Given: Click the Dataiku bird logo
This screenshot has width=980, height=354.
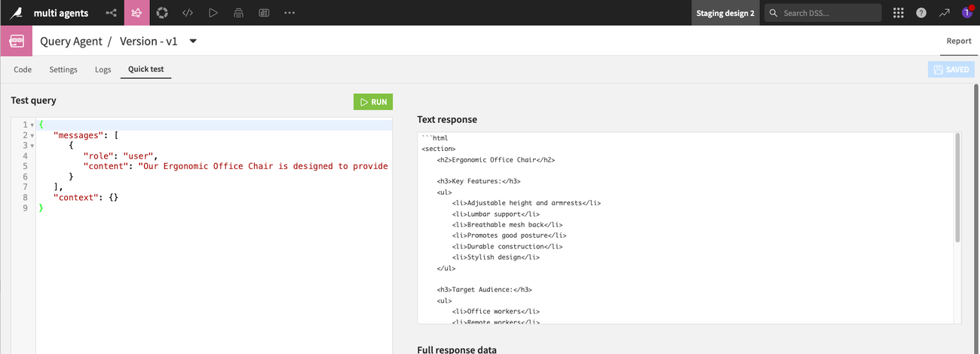Looking at the screenshot, I should (17, 13).
